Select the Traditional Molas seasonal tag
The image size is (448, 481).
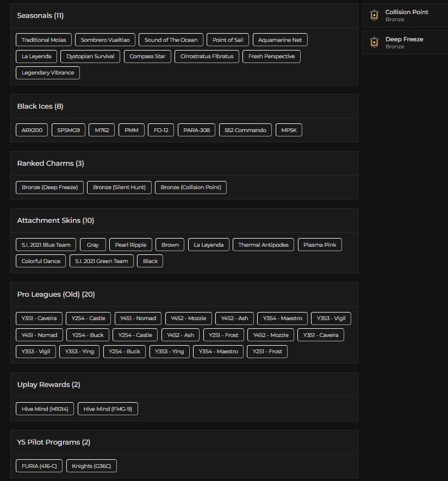[x=43, y=40]
